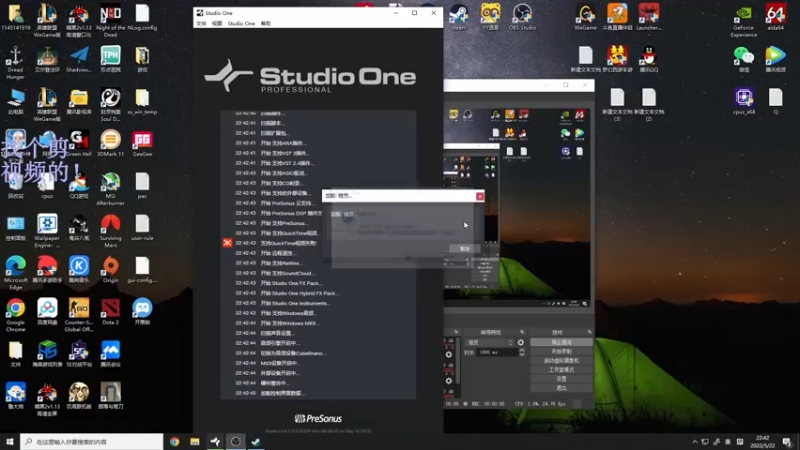Open the aida64 desktop shortcut
Screen dimensions: 800x450
[775, 16]
